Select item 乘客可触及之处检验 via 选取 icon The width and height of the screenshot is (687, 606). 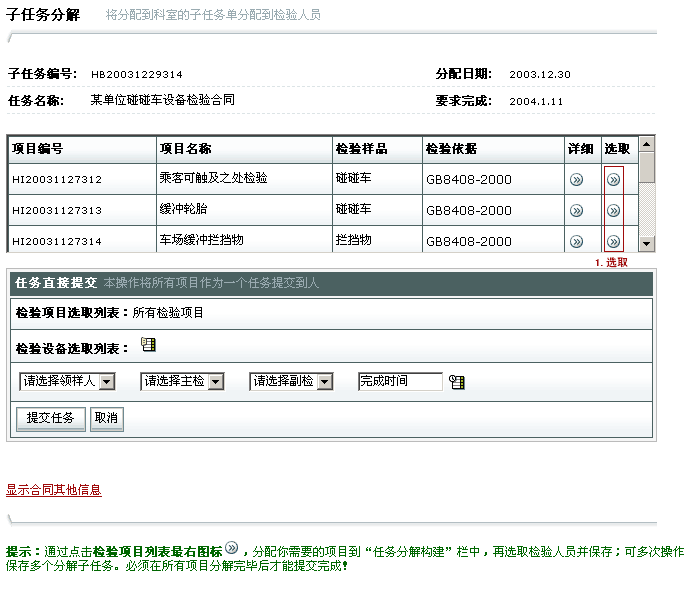614,180
